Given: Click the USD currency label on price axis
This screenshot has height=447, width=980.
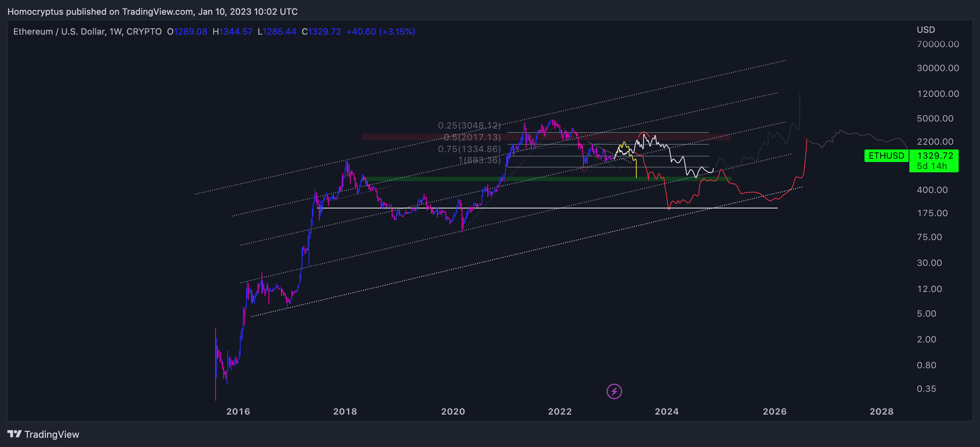Looking at the screenshot, I should point(926,30).
